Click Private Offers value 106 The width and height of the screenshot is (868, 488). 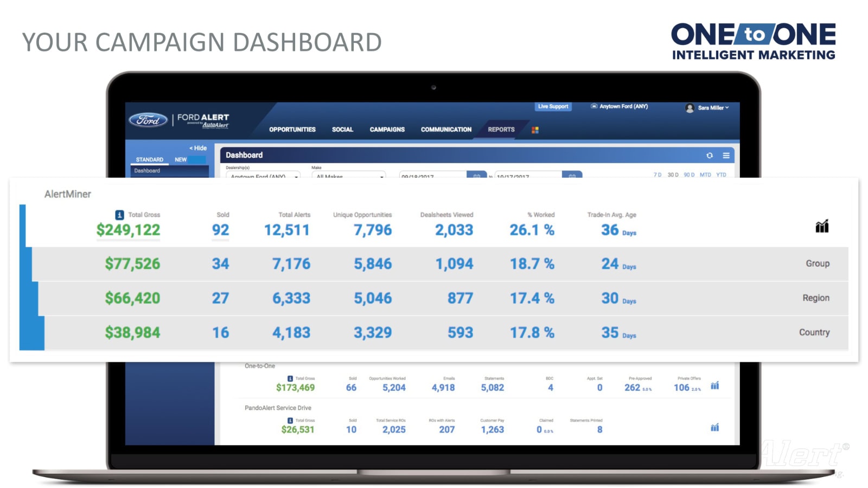tap(681, 388)
